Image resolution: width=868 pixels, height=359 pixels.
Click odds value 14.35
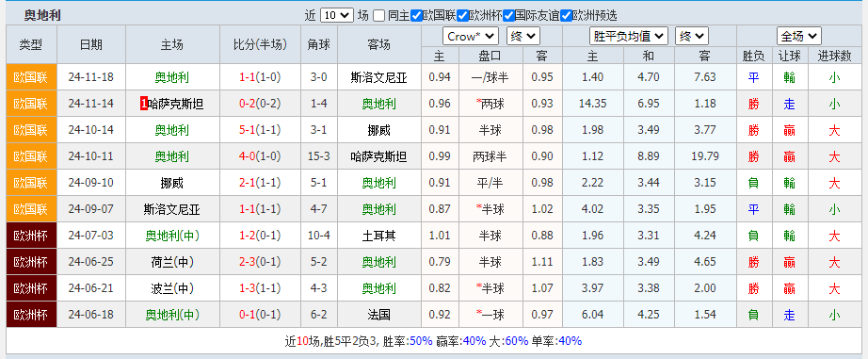click(x=593, y=104)
